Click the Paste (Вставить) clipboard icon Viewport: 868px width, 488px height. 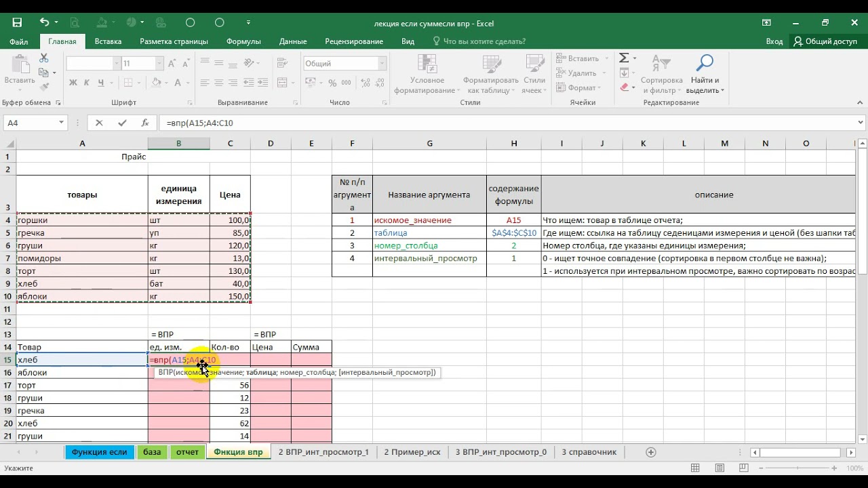tap(19, 65)
